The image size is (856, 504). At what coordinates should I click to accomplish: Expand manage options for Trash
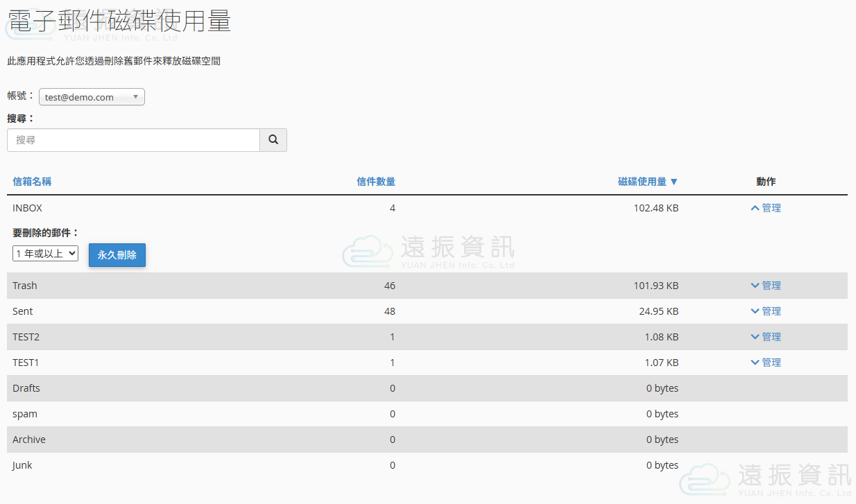pyautogui.click(x=766, y=286)
